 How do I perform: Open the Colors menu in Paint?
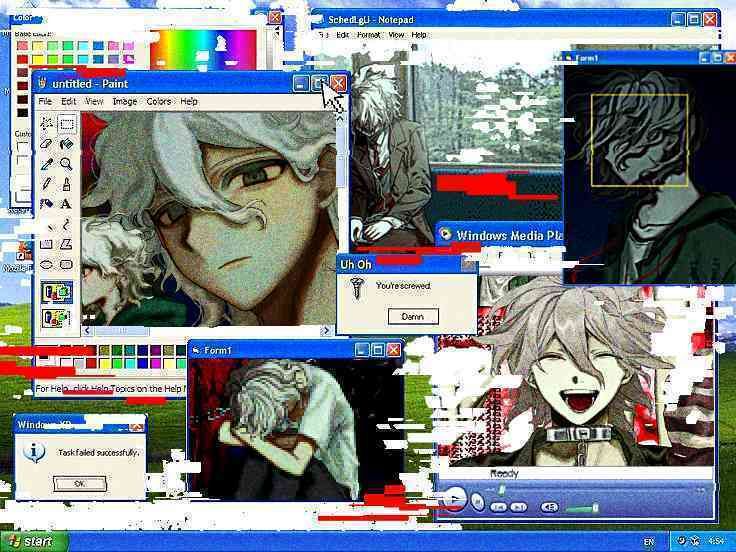[159, 101]
